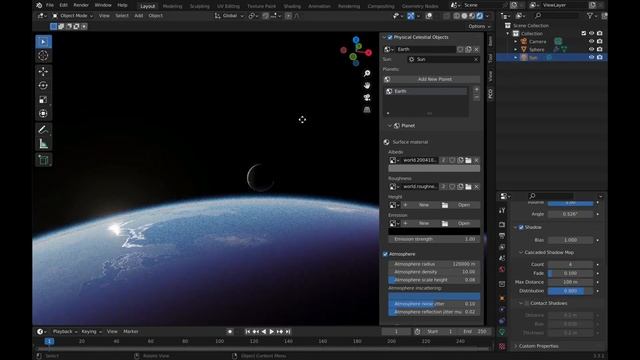Hide Sun in viewport with eye icon
This screenshot has width=640, height=360.
point(591,58)
